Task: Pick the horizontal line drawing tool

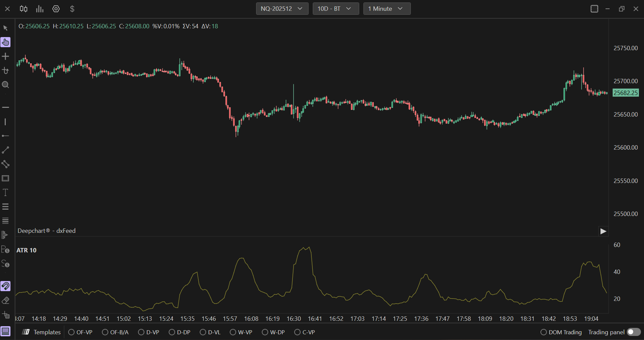Action: pos(5,107)
